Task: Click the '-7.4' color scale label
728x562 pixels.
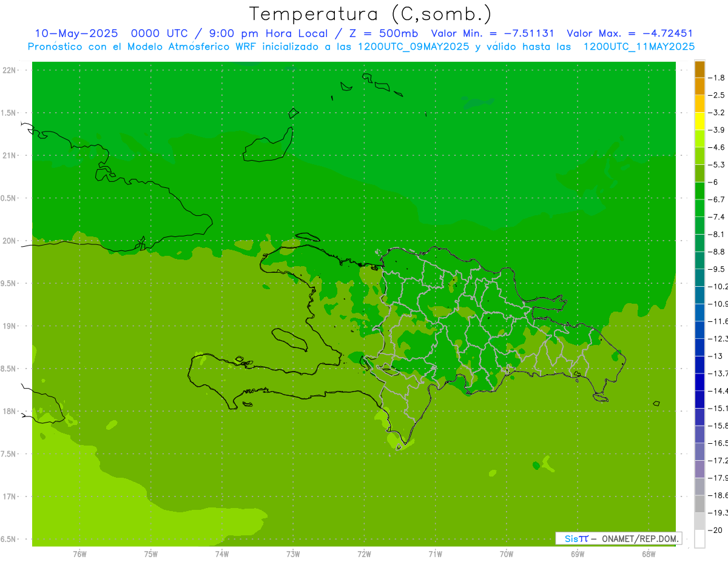Action: (716, 217)
